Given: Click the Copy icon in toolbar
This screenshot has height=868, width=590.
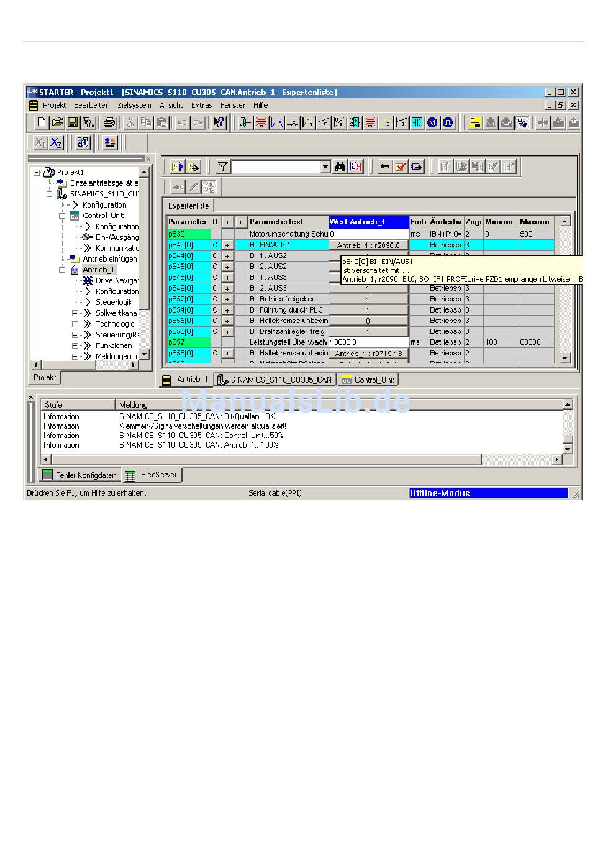Looking at the screenshot, I should point(146,122).
